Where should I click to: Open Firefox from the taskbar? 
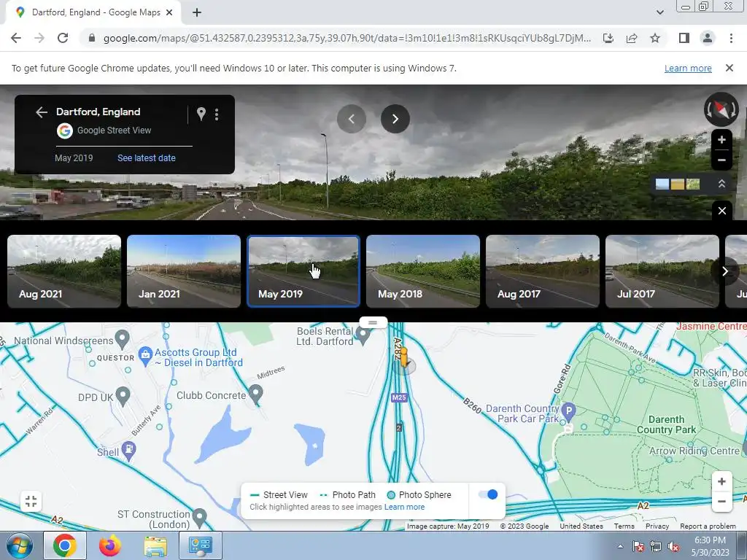109,545
